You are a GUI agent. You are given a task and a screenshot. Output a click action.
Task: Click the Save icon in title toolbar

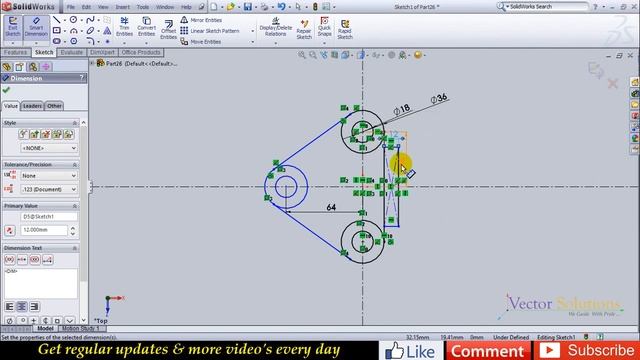[248, 7]
